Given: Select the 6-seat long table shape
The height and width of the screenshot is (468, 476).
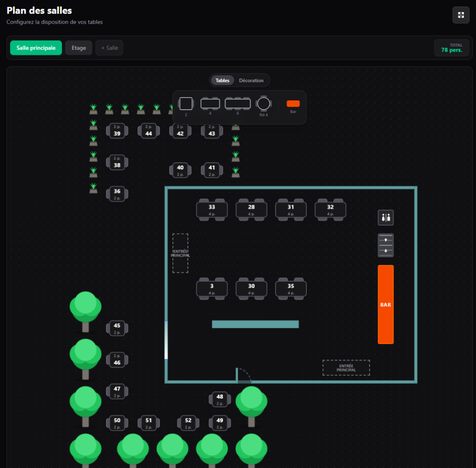Looking at the screenshot, I should [x=238, y=104].
